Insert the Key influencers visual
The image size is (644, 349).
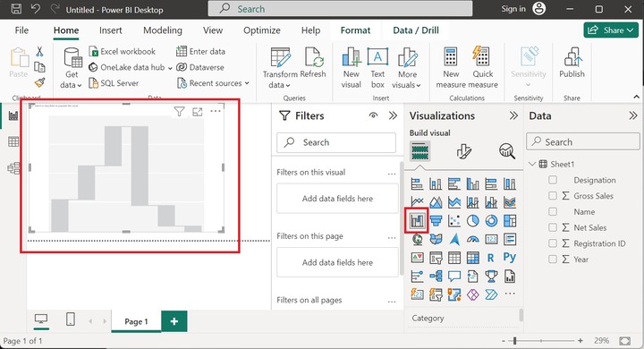tap(417, 277)
